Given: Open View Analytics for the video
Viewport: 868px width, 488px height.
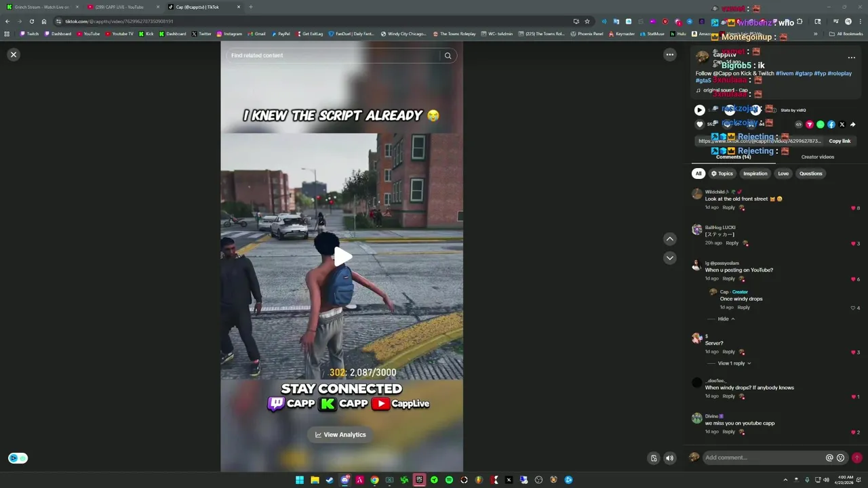Looking at the screenshot, I should tap(340, 434).
